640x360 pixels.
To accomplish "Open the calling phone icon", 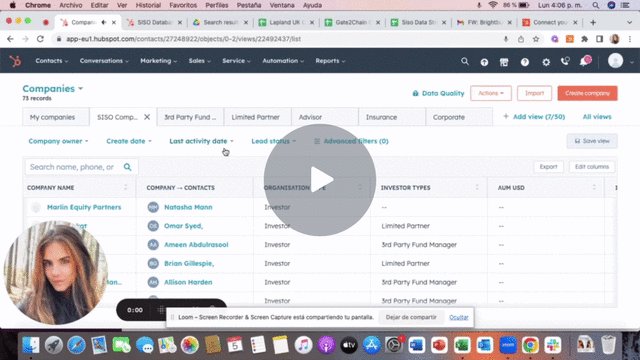I will (565, 61).
